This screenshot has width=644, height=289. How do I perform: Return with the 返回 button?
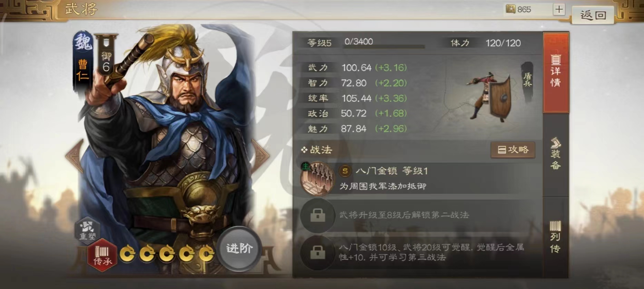click(x=593, y=15)
